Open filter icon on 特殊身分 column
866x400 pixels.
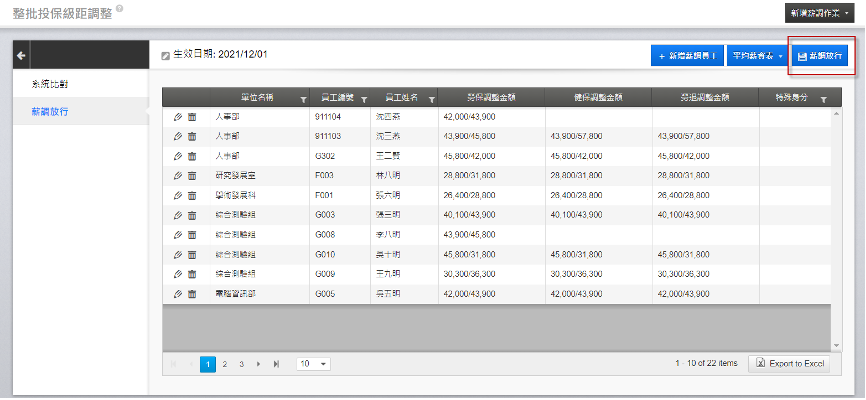point(822,99)
